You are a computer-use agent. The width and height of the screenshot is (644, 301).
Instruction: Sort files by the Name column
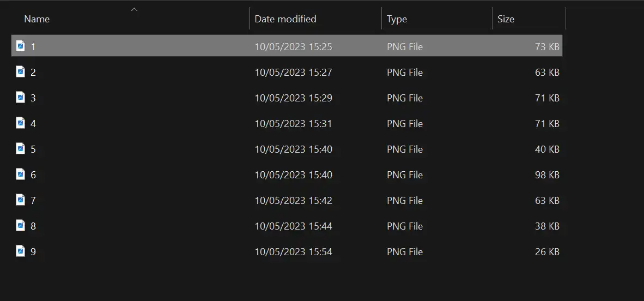pos(37,19)
